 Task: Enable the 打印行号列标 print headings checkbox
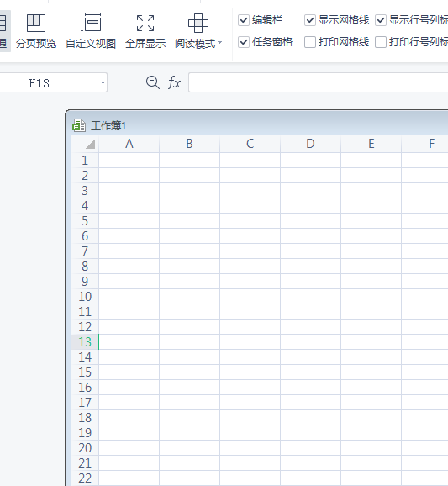pyautogui.click(x=381, y=42)
